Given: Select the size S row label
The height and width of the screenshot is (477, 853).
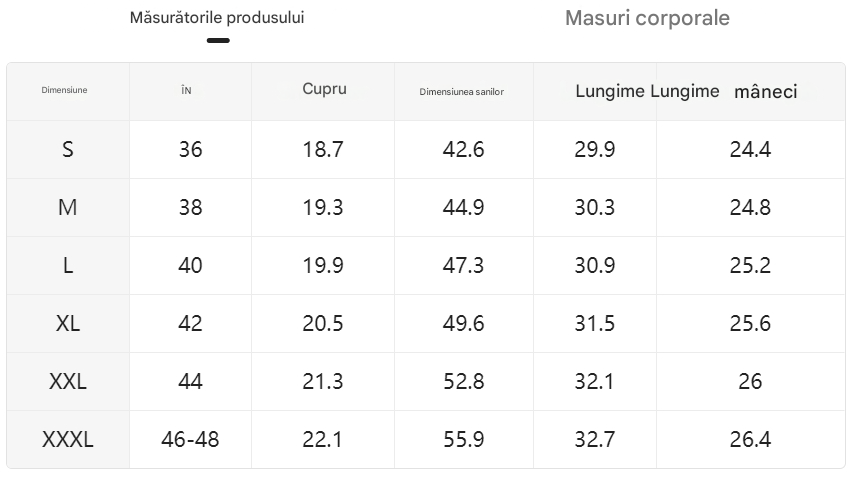Looking at the screenshot, I should (67, 150).
